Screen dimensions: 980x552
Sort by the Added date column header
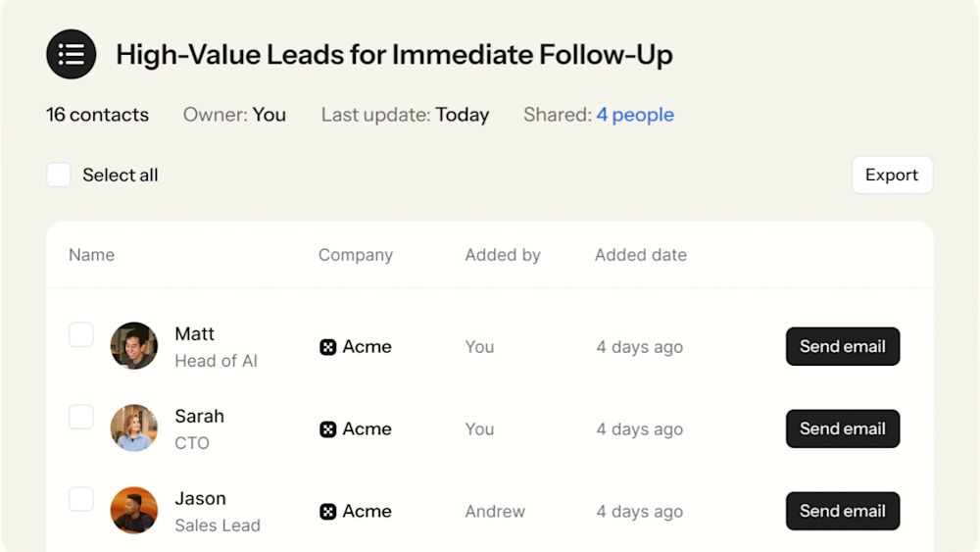point(641,255)
